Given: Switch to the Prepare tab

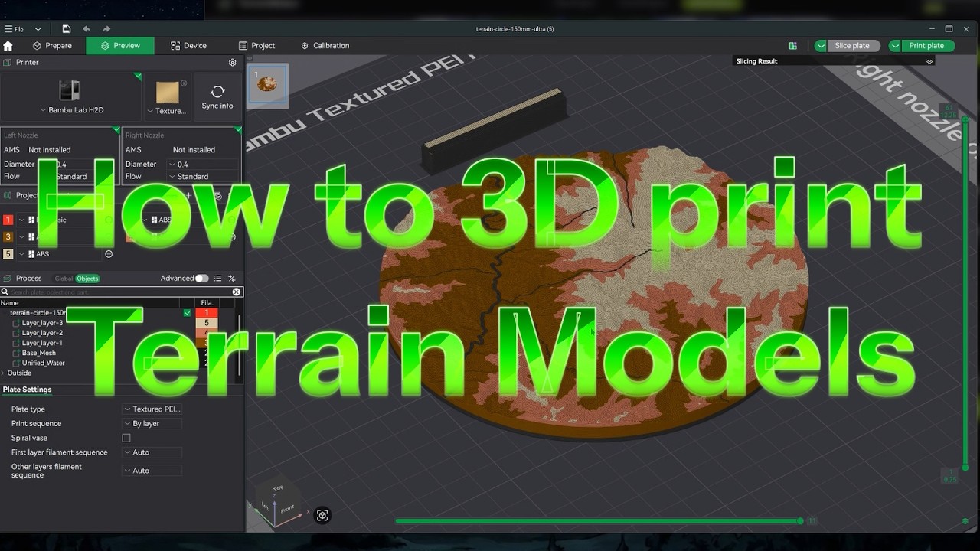Looking at the screenshot, I should tap(52, 46).
